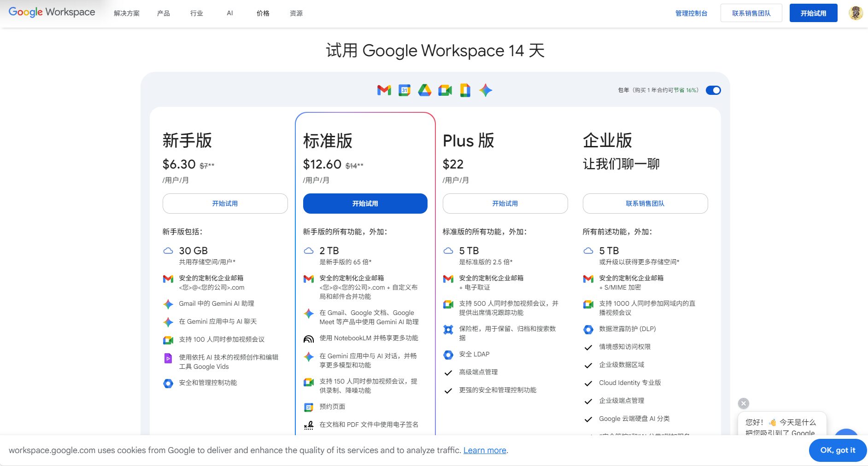The width and height of the screenshot is (868, 466).
Task: Click the 使用 NotebookLM 并畅享更多功能 text
Action: pos(369,338)
